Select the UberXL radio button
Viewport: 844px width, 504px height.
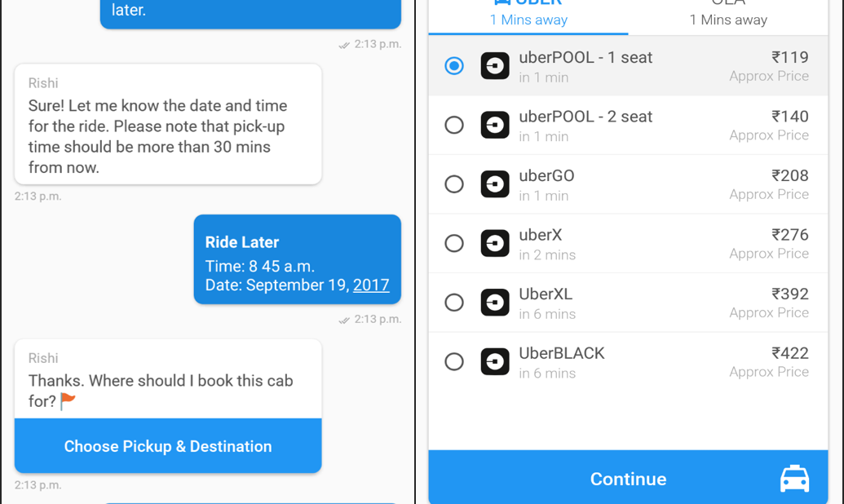click(x=454, y=303)
